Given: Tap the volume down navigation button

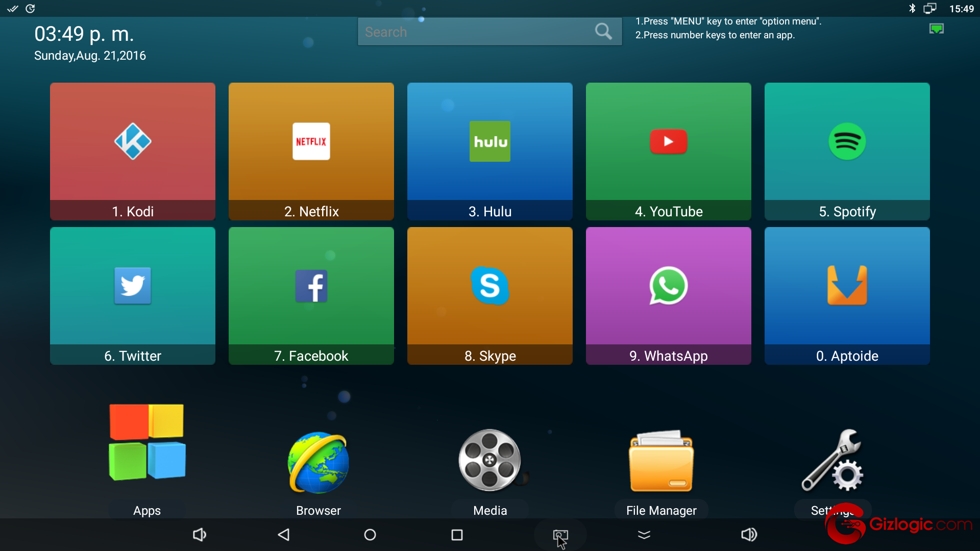Looking at the screenshot, I should click(200, 535).
